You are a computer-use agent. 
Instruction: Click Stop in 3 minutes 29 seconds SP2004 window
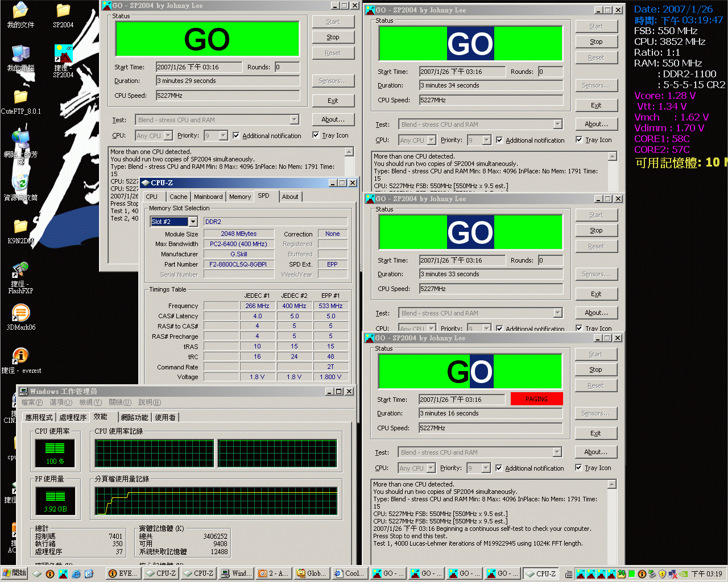(333, 38)
